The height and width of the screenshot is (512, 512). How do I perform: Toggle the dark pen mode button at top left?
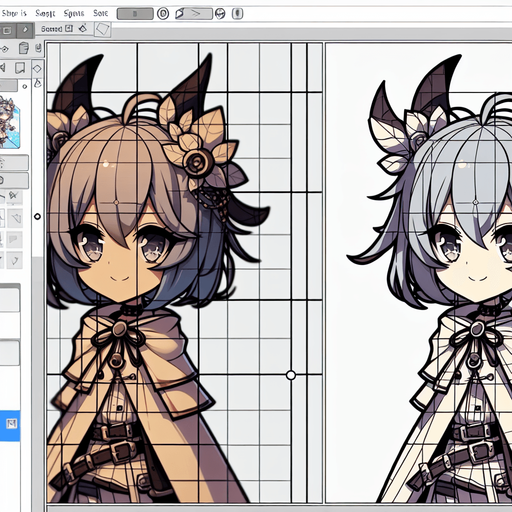click(25, 30)
